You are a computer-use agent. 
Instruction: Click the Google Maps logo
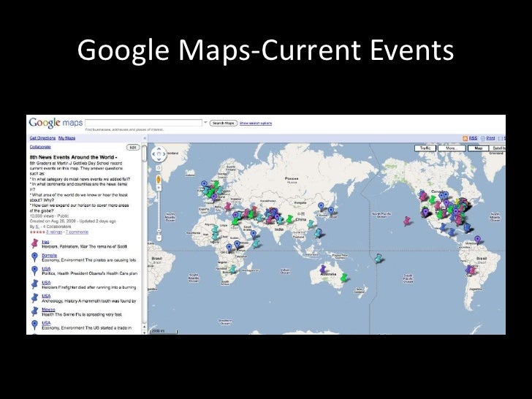56,123
